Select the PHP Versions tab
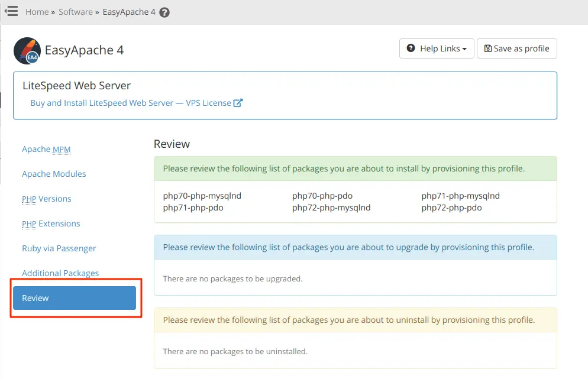This screenshot has height=379, width=588. click(46, 199)
